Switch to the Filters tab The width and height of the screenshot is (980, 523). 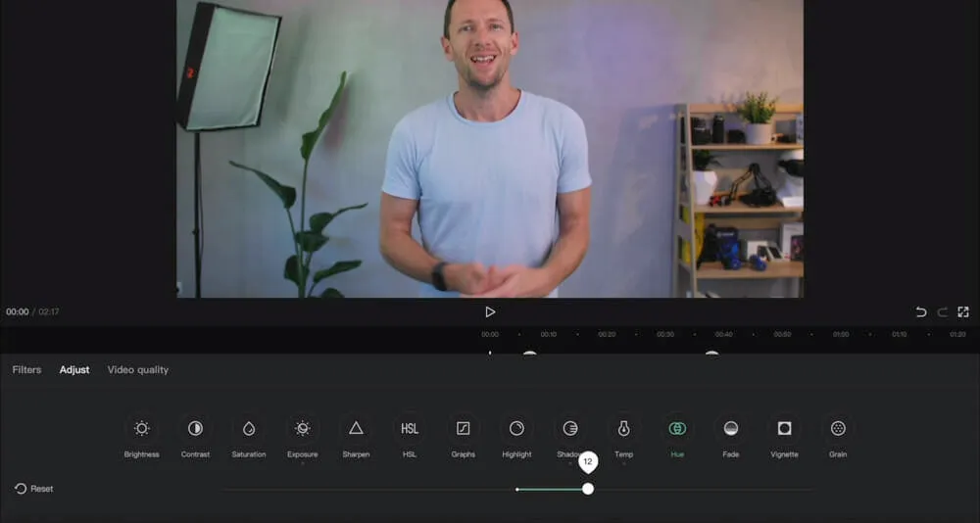(26, 370)
